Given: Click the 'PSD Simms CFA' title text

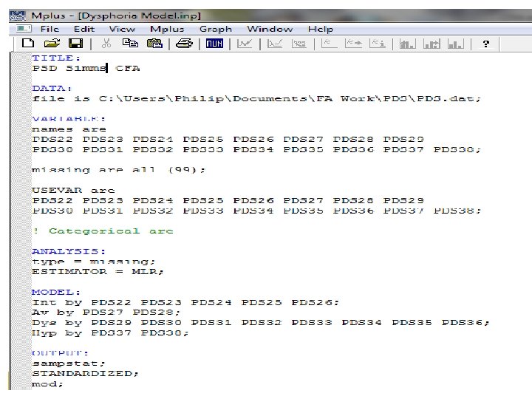Looking at the screenshot, I should [x=86, y=68].
